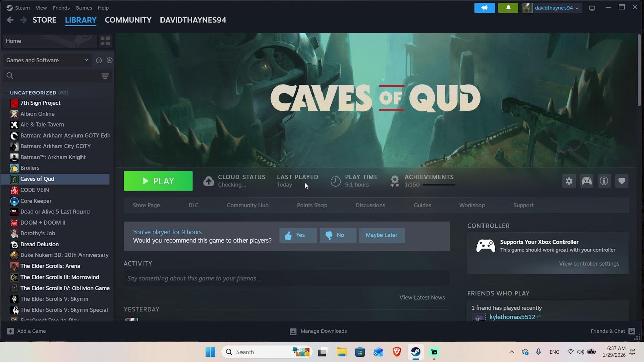644x362 pixels.
Task: Open the Support link
Action: (523, 205)
